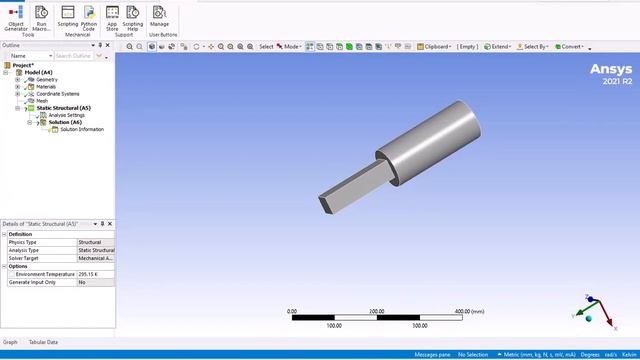Click the shaded exterior display cube icon
Screen dimensions: 640x360
coord(152,47)
